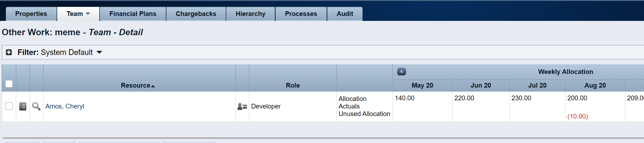The width and height of the screenshot is (644, 143).
Task: Open the Amos, Cheryl resource link
Action: pyautogui.click(x=65, y=106)
